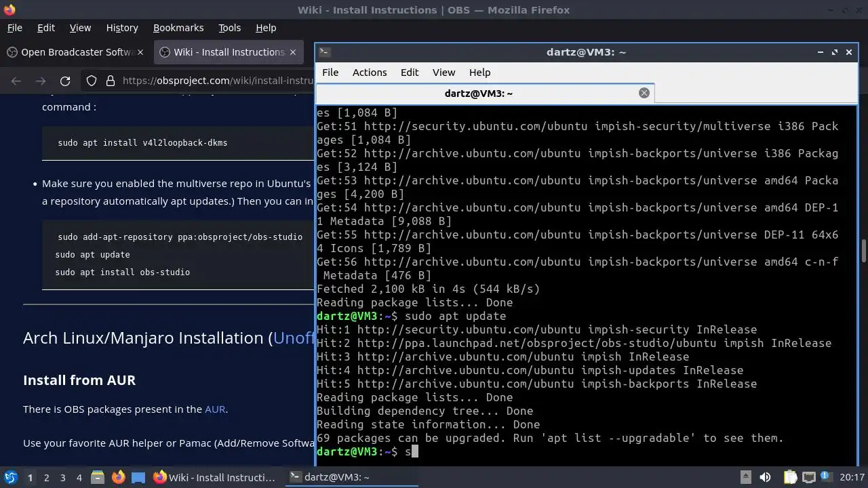Click the 'sudo apt update' line on webpage

coord(92,255)
